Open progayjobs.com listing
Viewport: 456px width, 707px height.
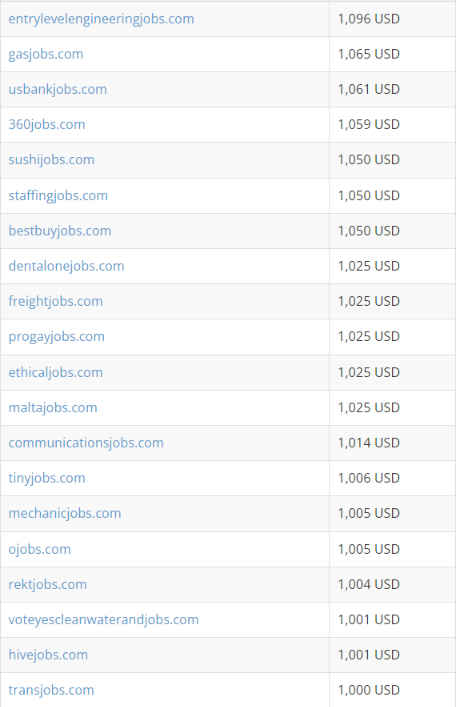click(x=56, y=337)
